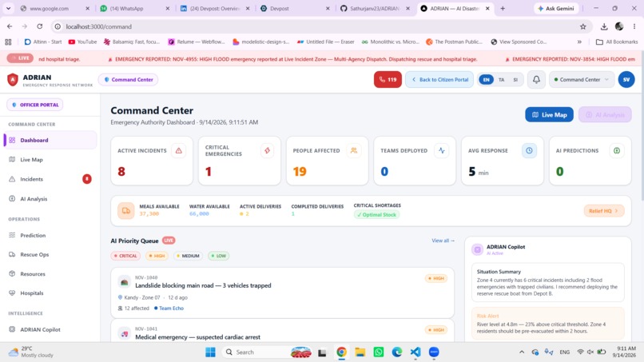This screenshot has height=362, width=644.
Task: Bookmark this page star icon
Action: [582, 26]
